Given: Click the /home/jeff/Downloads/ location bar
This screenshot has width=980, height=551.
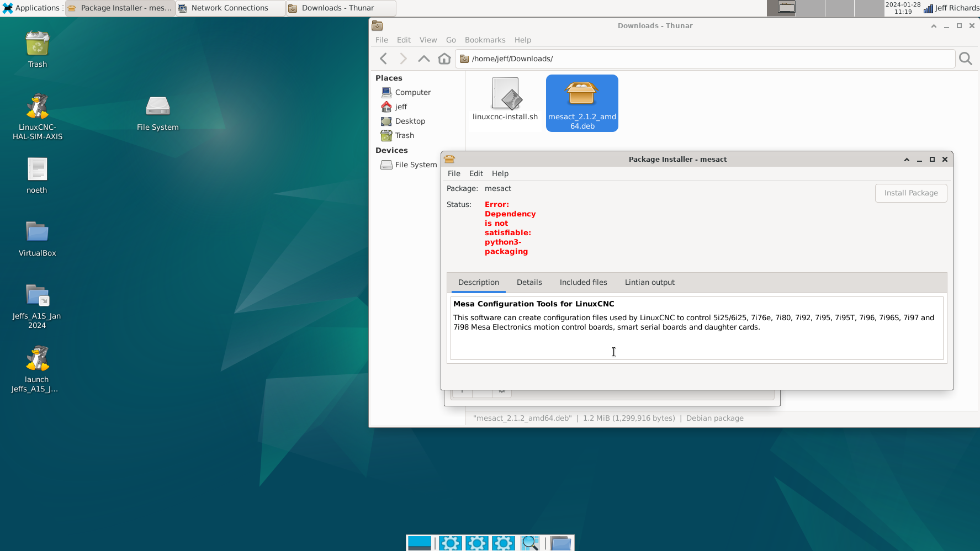Looking at the screenshot, I should pos(705,59).
